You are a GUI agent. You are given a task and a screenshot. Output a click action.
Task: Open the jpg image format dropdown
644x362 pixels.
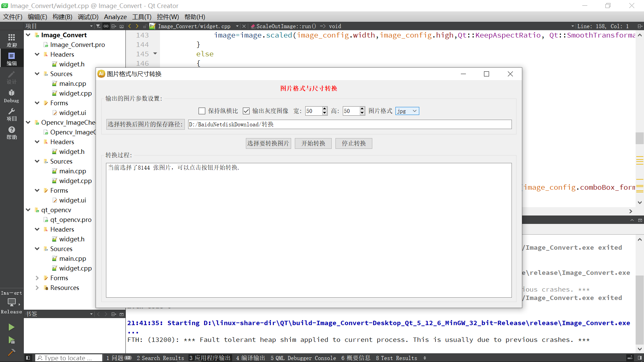coord(407,111)
